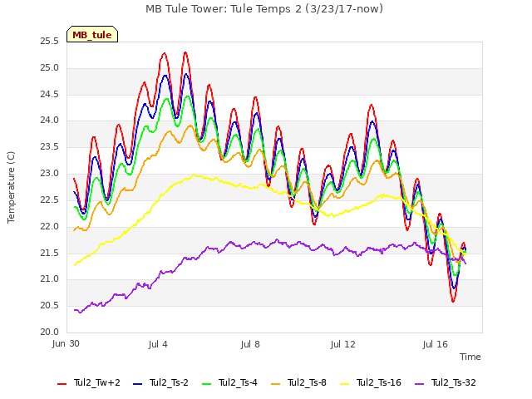Click the 23.5 y-axis tick label
532x399 pixels.
[x=49, y=147]
